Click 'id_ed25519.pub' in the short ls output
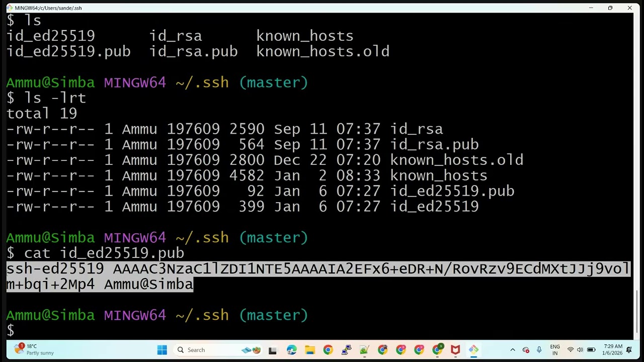 [68, 52]
